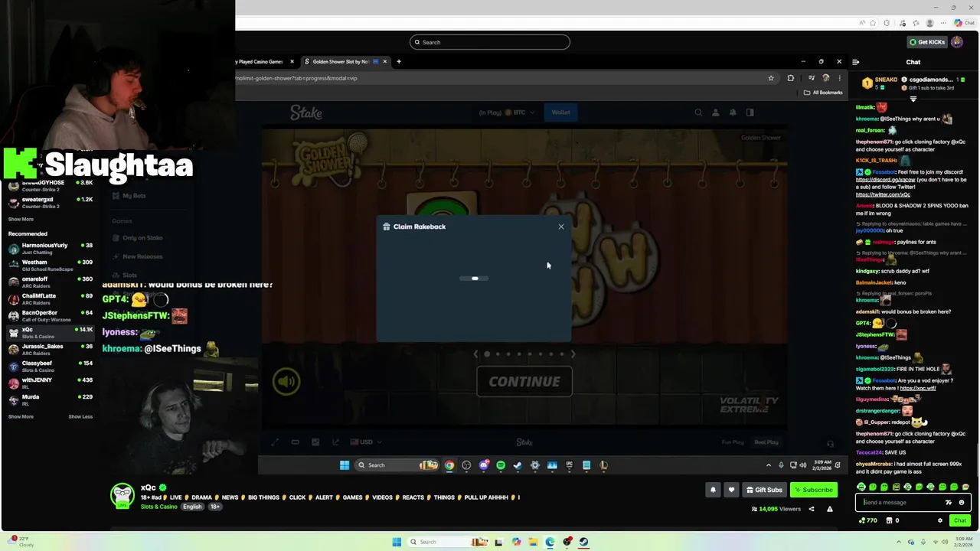This screenshot has width=980, height=551.
Task: Select HarmoniousYurly in Recommended list
Action: click(x=50, y=249)
